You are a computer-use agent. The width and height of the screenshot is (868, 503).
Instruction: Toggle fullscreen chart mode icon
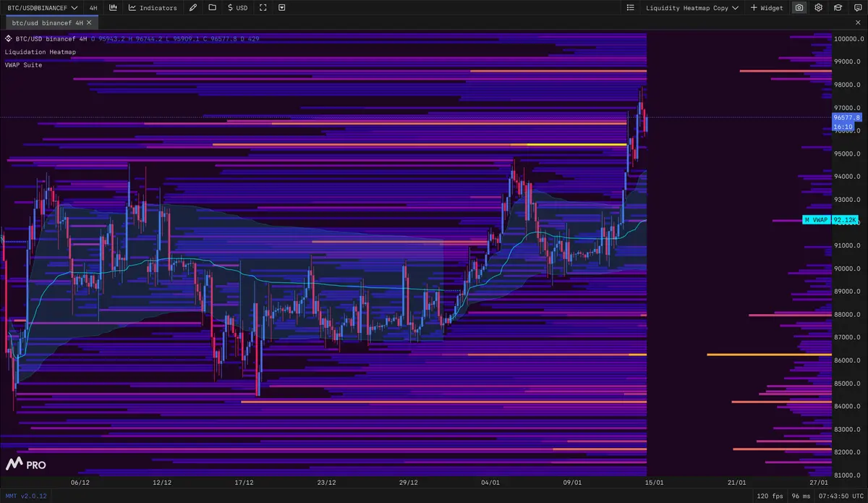tap(263, 8)
